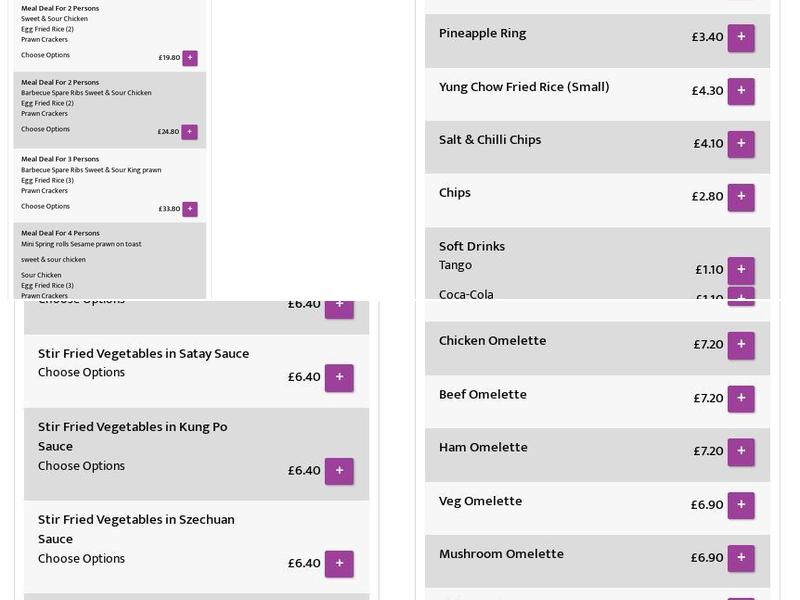Add Yung Chow Fried Rice (Small)
Screen dimensions: 800x600
click(740, 91)
